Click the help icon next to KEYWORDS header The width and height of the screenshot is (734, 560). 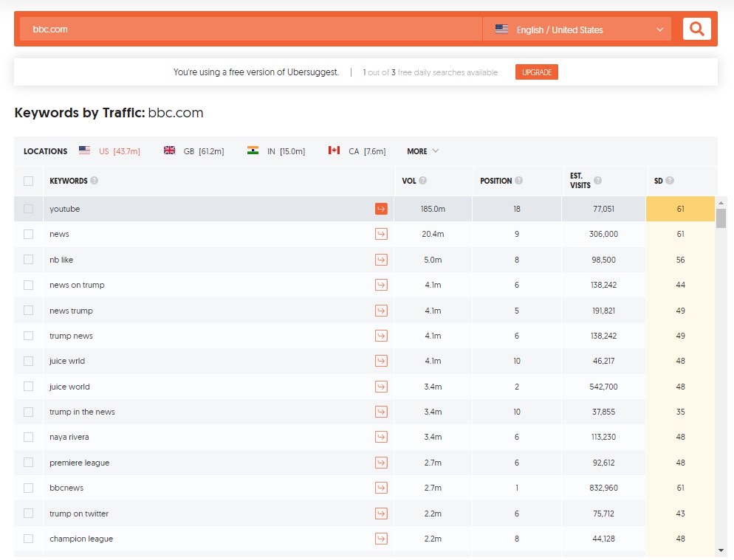coord(95,181)
